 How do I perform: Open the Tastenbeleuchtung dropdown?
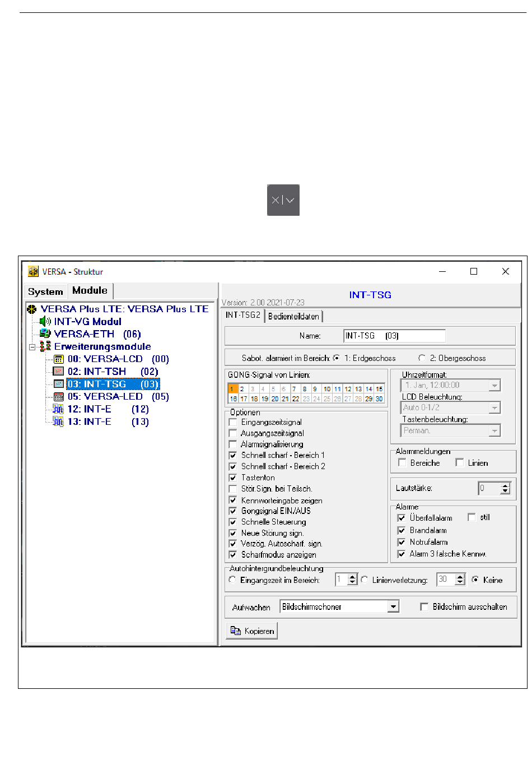pyautogui.click(x=494, y=431)
